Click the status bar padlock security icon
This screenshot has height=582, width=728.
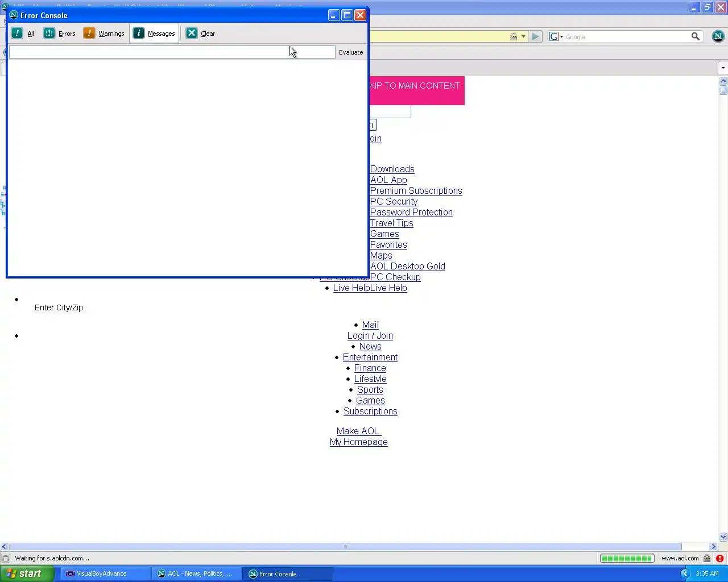pyautogui.click(x=707, y=558)
